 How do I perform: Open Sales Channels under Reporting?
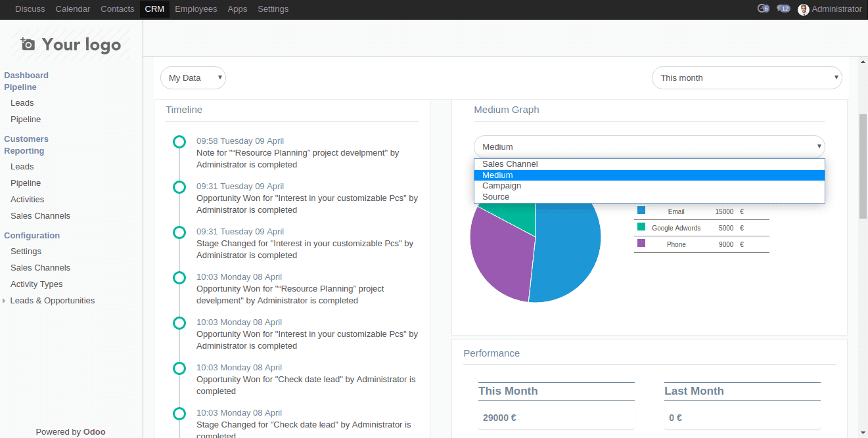pyautogui.click(x=41, y=216)
